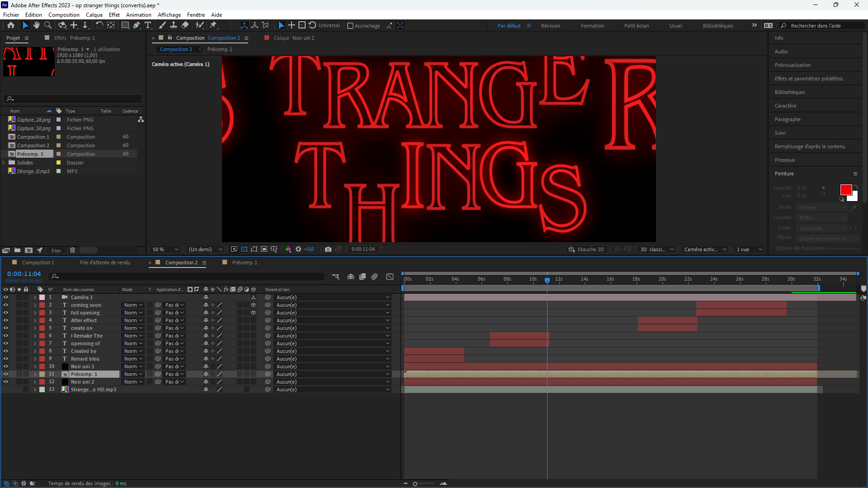
Task: Select the Pen tool
Action: (x=136, y=25)
